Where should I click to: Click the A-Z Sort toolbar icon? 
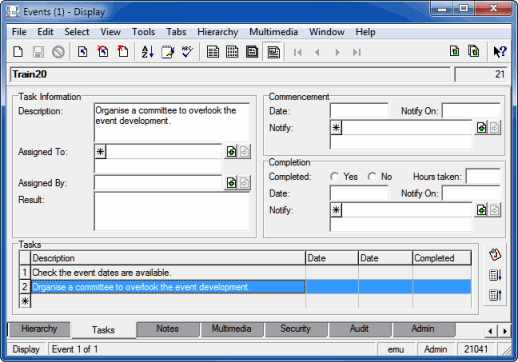[147, 52]
